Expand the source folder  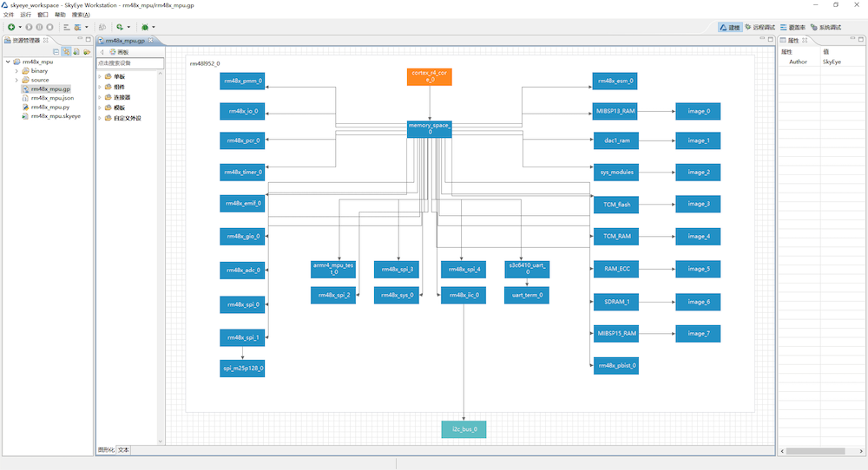16,80
